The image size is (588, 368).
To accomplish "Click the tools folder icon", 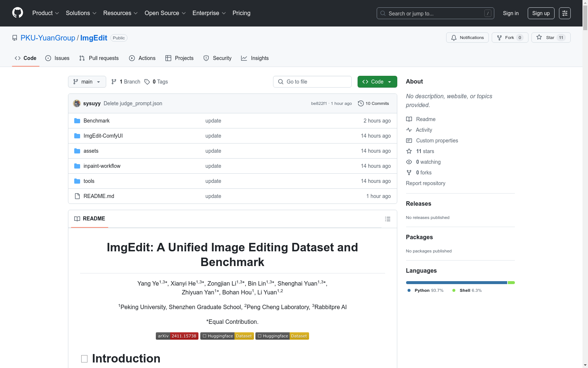I will click(77, 181).
